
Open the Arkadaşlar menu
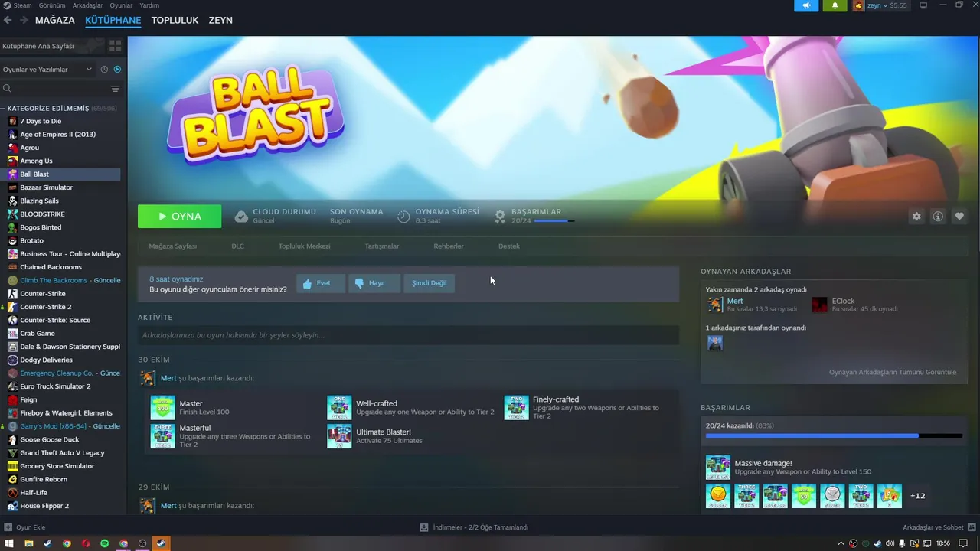pyautogui.click(x=87, y=5)
